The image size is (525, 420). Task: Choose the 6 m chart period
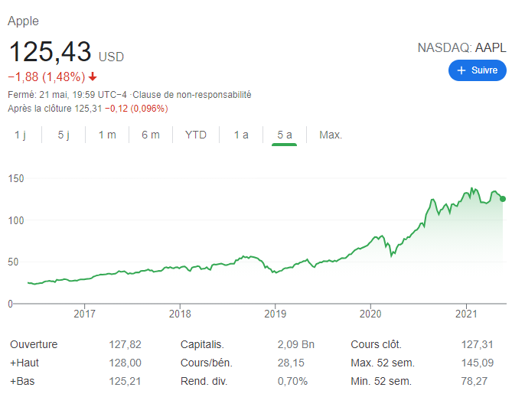click(151, 135)
